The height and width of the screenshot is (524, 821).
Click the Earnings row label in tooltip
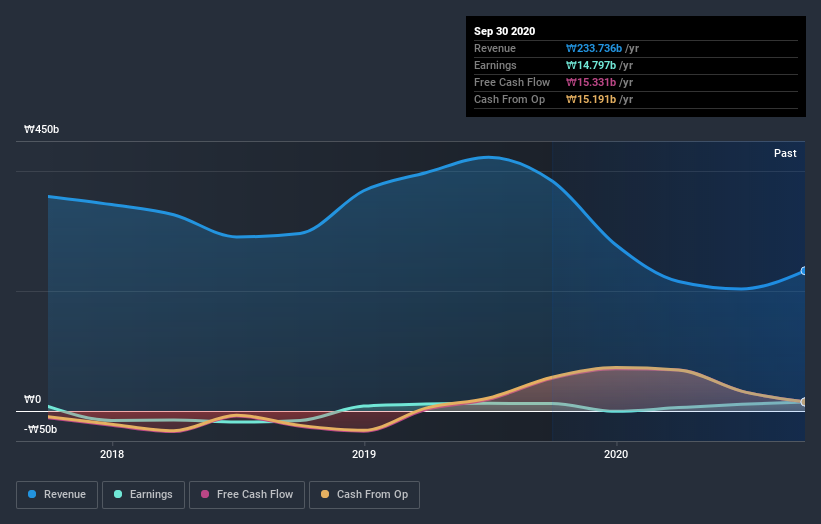(495, 65)
